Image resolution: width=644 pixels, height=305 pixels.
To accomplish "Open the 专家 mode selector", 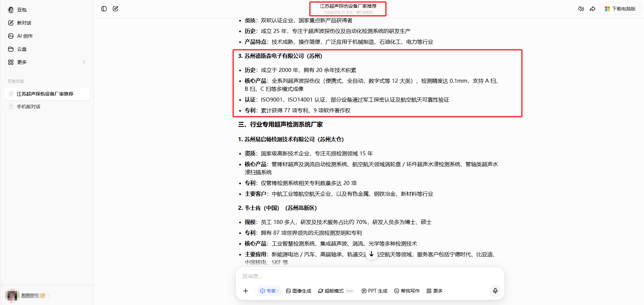I will pyautogui.click(x=270, y=291).
